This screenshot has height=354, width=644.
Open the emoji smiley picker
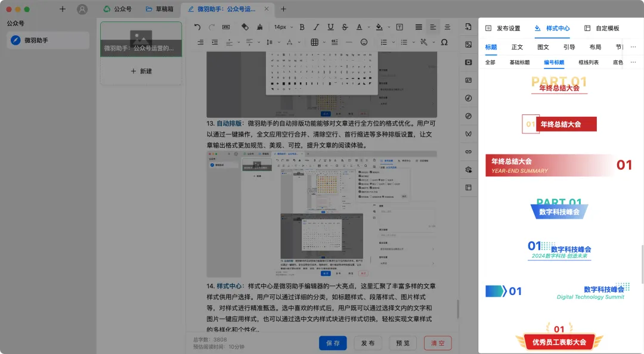[x=364, y=42]
